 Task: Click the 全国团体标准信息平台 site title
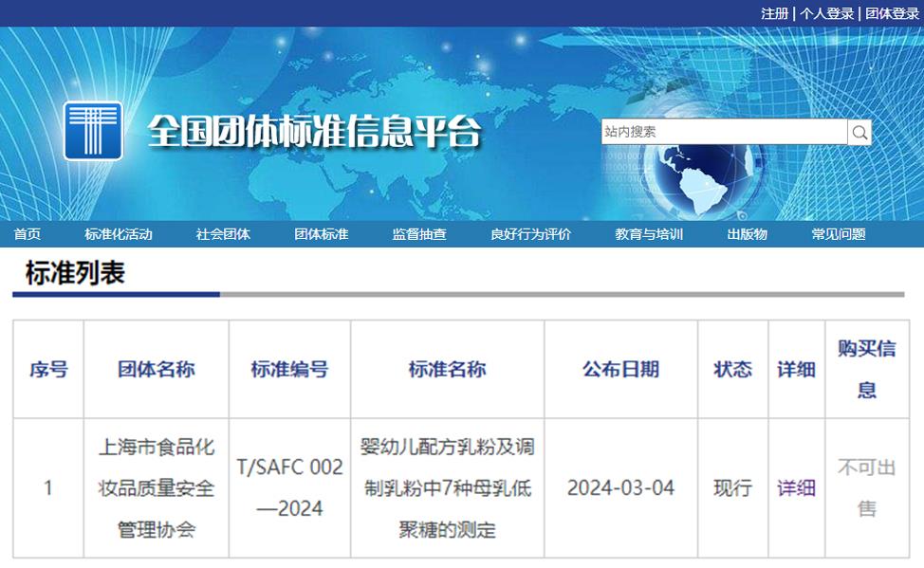point(314,132)
